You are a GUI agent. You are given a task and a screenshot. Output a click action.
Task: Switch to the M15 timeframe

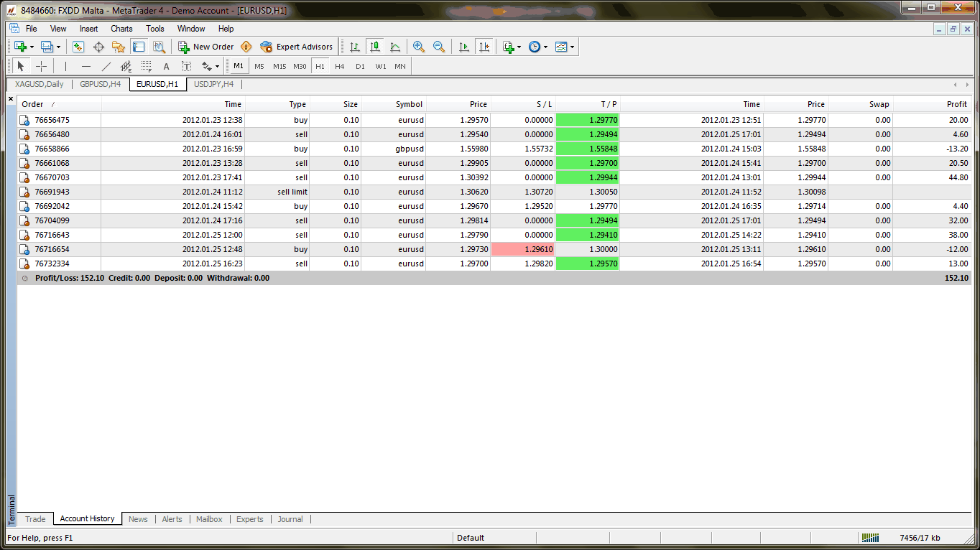(x=279, y=66)
